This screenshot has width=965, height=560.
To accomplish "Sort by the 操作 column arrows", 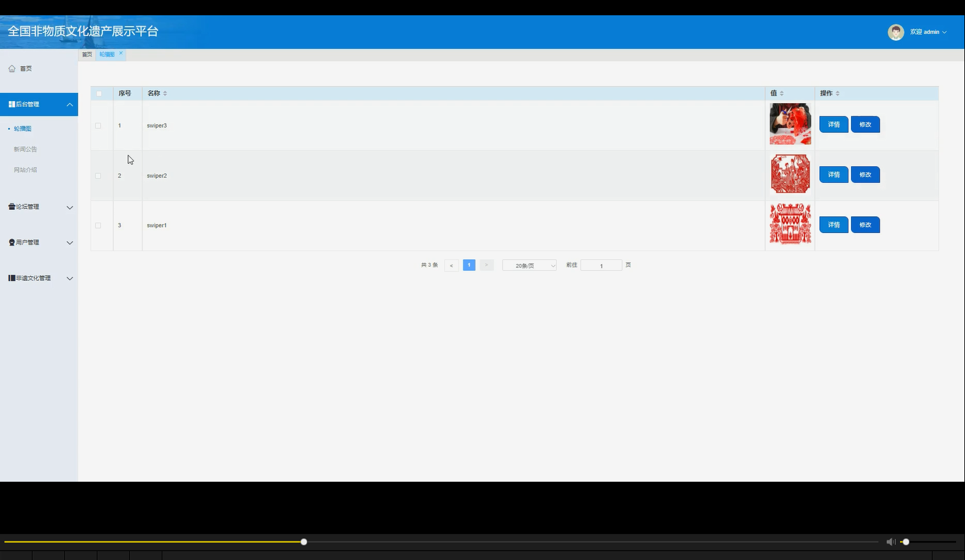I will [x=838, y=94].
